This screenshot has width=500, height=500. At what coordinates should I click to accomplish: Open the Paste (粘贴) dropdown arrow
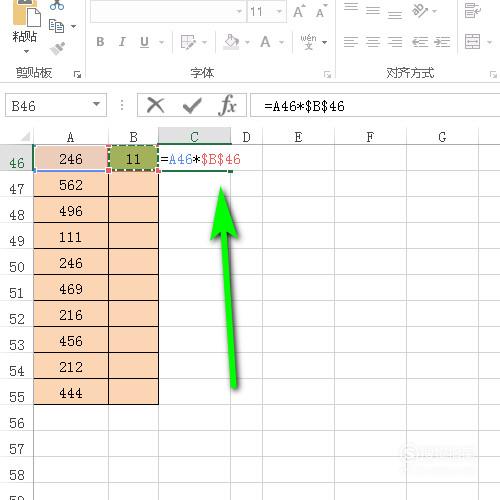click(x=26, y=51)
